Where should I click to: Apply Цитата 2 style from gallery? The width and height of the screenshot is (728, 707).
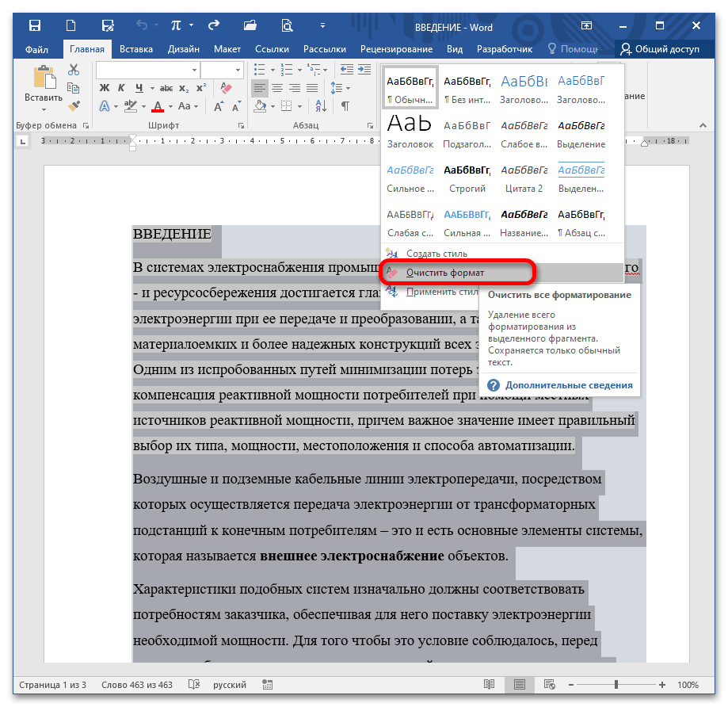[524, 178]
